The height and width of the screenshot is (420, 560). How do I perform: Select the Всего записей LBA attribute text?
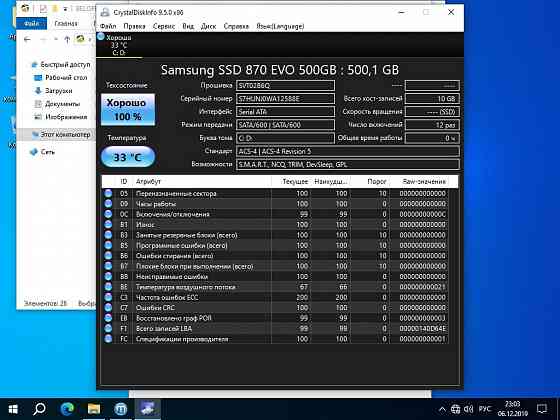point(164,328)
